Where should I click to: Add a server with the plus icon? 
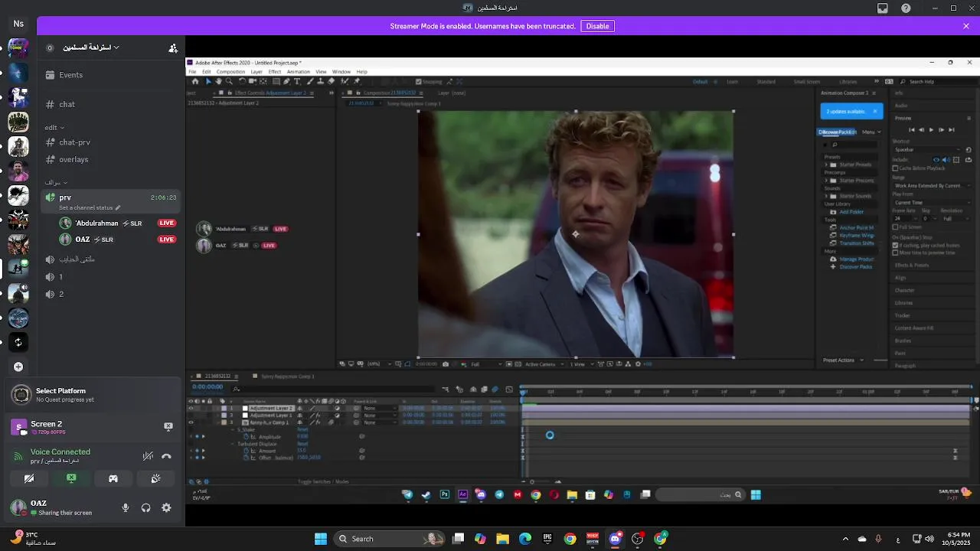click(x=18, y=367)
